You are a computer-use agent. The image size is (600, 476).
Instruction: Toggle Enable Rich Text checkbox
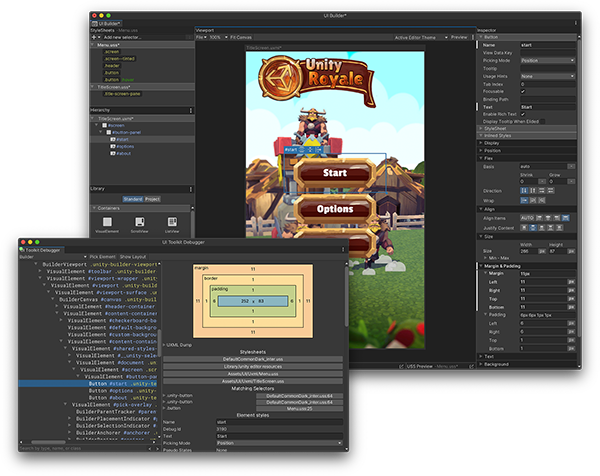click(523, 114)
